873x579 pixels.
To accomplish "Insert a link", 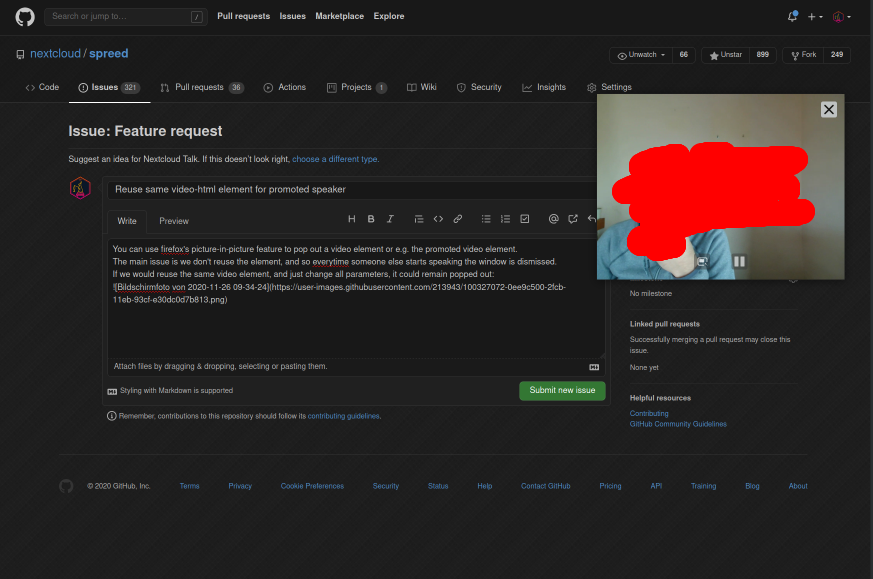I will pyautogui.click(x=458, y=219).
